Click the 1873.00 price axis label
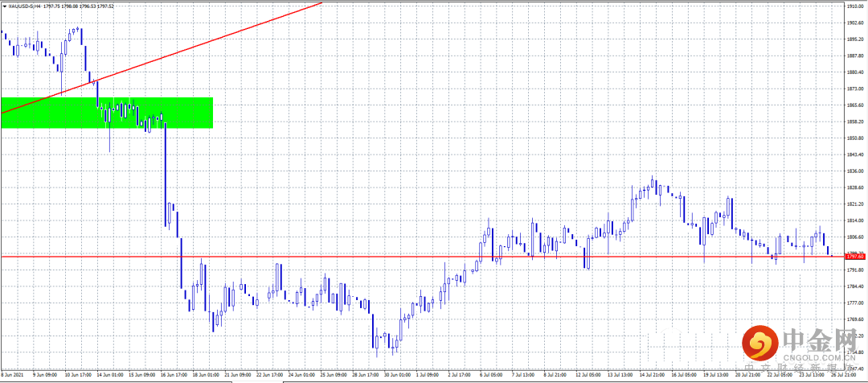 (x=856, y=89)
